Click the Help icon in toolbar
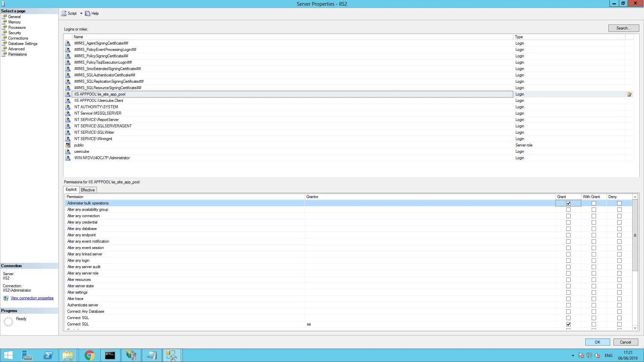 [88, 13]
